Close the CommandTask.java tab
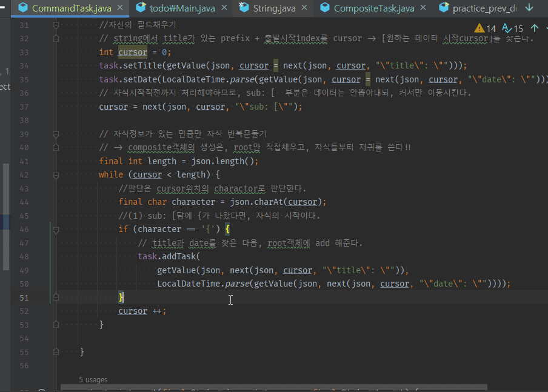The width and height of the screenshot is (548, 392). pos(120,7)
